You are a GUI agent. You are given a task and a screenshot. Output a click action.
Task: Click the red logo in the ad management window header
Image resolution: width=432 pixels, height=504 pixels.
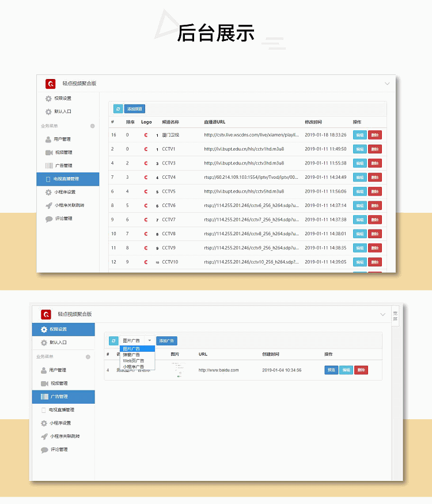click(46, 314)
